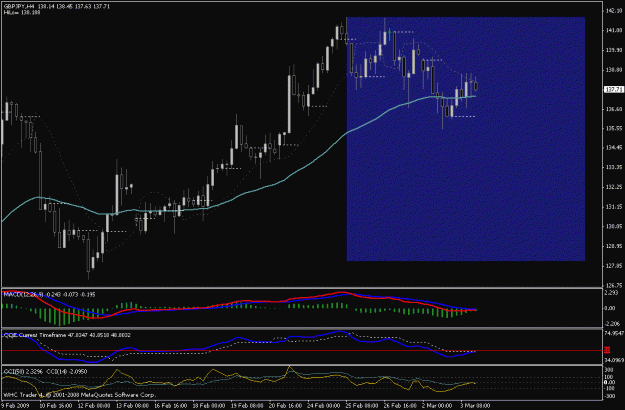Click the 24 Feb 00:00 time label
625x410 pixels.
324,406
